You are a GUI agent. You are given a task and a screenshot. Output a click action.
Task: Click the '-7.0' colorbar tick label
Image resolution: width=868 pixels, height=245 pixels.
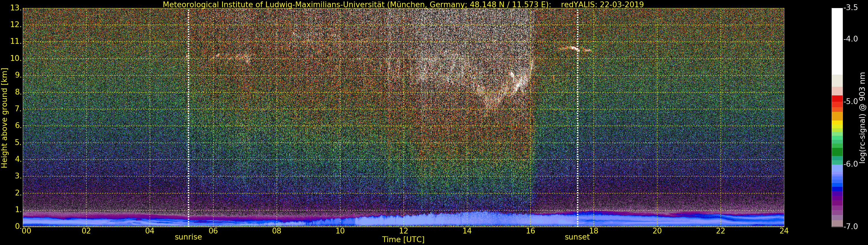851,227
